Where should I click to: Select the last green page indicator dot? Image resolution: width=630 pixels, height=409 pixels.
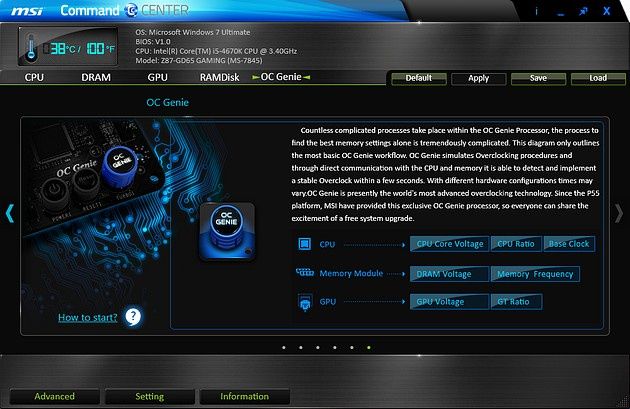point(369,348)
